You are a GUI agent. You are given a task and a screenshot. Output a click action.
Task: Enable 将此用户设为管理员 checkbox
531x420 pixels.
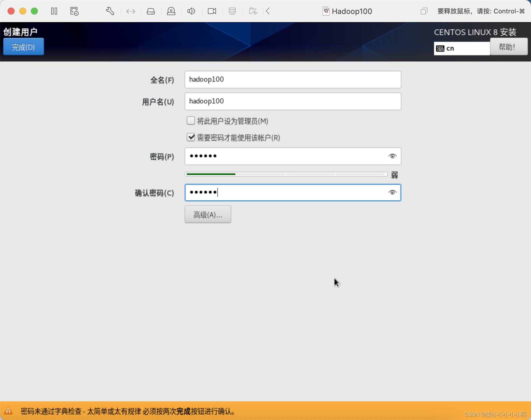click(191, 121)
